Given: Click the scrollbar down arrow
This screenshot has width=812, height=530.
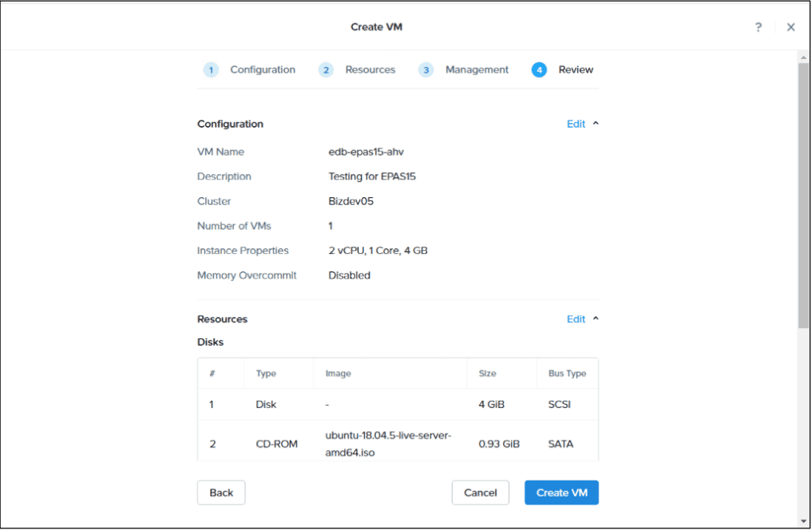Looking at the screenshot, I should [803, 520].
